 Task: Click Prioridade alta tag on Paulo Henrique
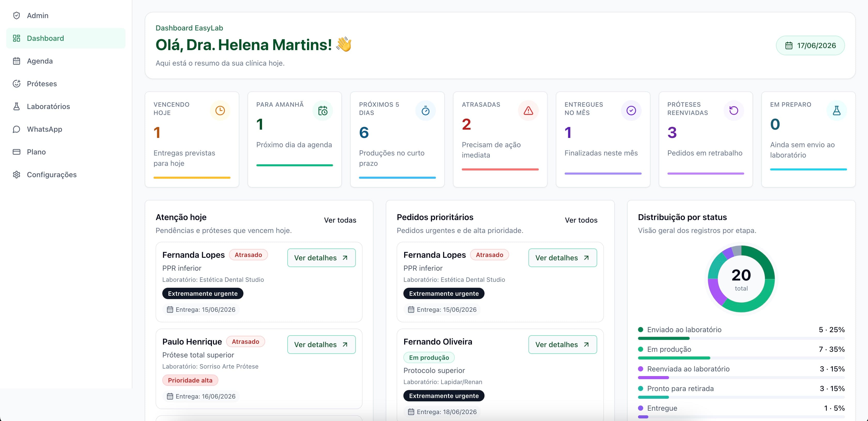tap(190, 380)
